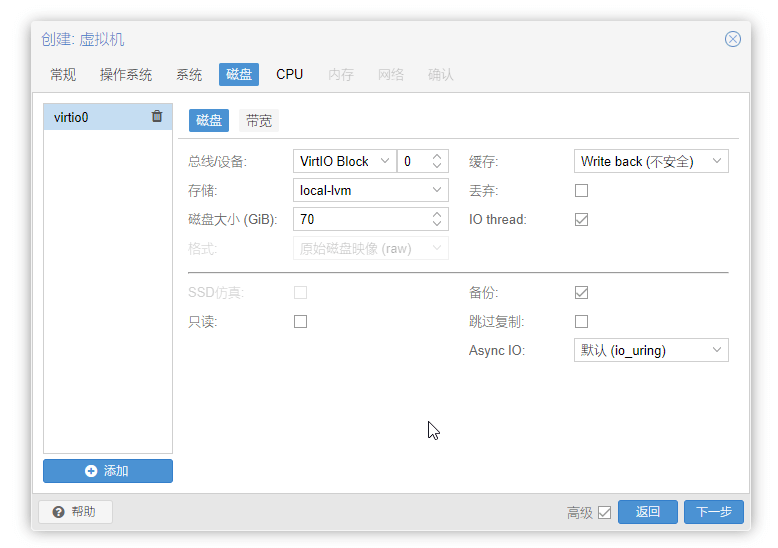Close the Create VM dialog

pyautogui.click(x=732, y=39)
